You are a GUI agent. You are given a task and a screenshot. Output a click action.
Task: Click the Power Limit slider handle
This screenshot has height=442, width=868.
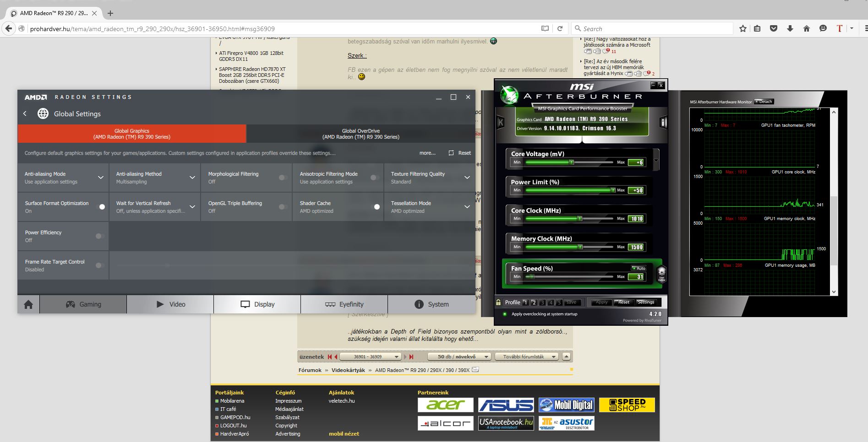[x=613, y=190]
